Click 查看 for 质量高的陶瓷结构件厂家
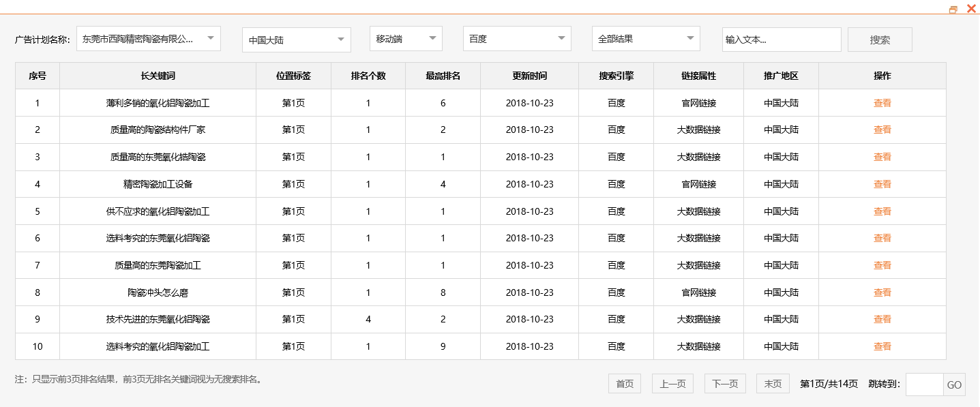Viewport: 980px width, 407px height. coord(882,130)
